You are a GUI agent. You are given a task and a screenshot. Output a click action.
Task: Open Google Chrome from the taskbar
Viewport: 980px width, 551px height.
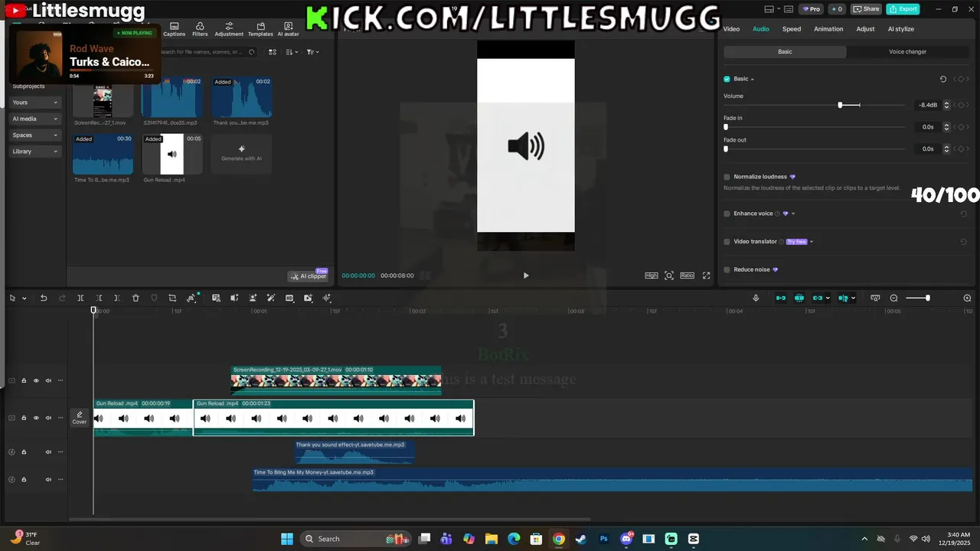(559, 539)
